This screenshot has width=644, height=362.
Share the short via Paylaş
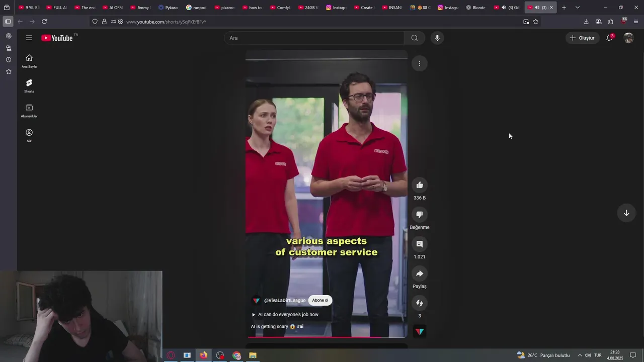[420, 274]
